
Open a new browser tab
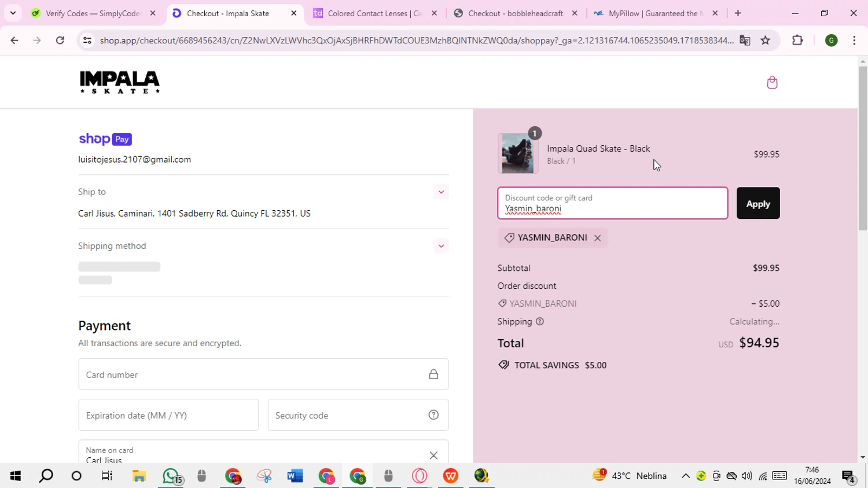click(x=738, y=13)
